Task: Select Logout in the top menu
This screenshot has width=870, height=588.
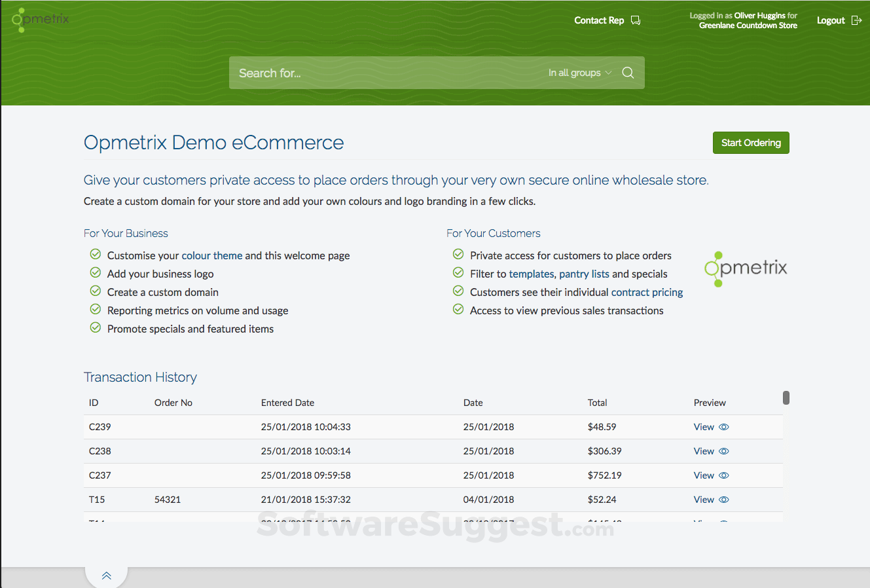Action: tap(831, 20)
